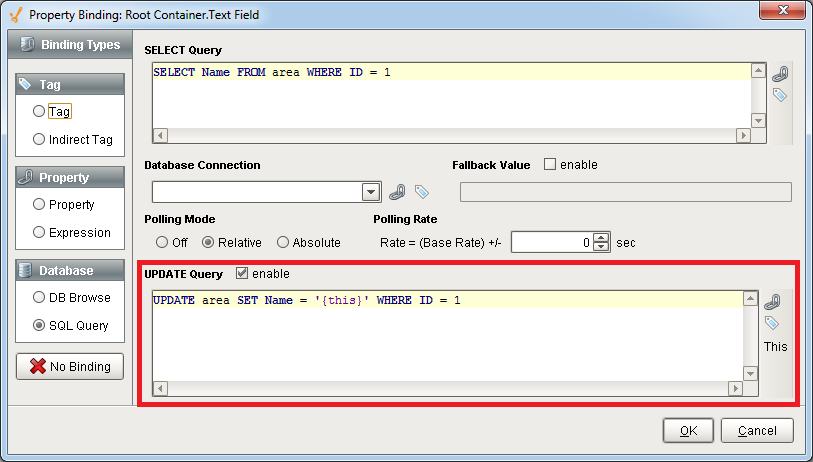Click the No Binding button
The height and width of the screenshot is (462, 813).
coord(70,367)
